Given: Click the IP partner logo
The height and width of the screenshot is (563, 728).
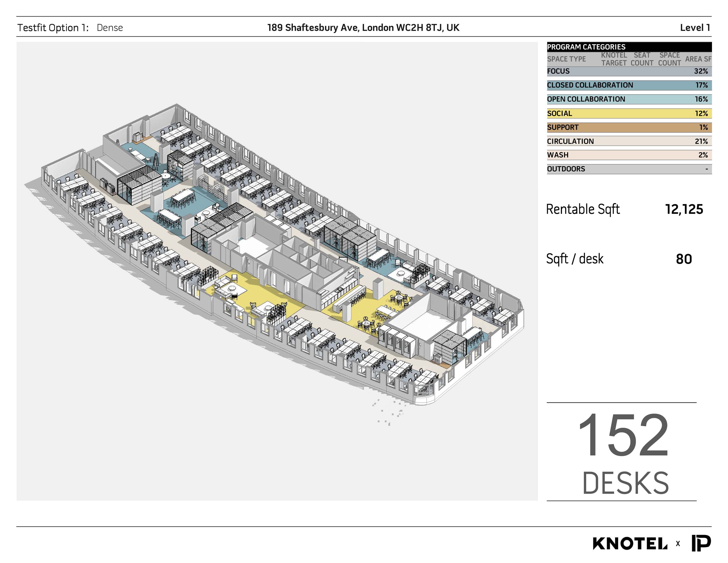Looking at the screenshot, I should pos(701,543).
